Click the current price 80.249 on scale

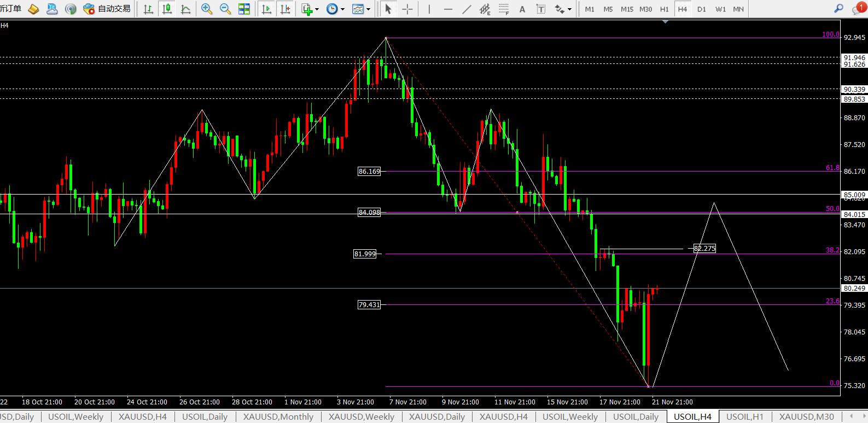point(854,289)
